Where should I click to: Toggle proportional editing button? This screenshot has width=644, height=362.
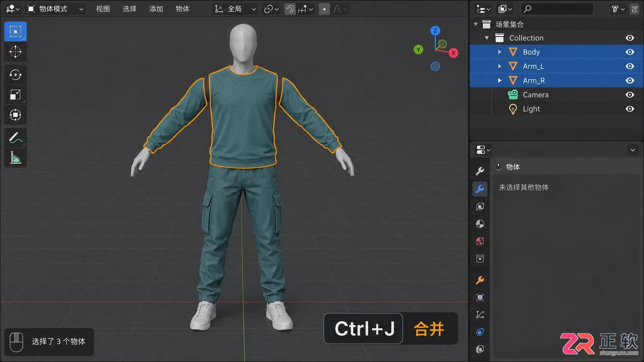pyautogui.click(x=324, y=9)
